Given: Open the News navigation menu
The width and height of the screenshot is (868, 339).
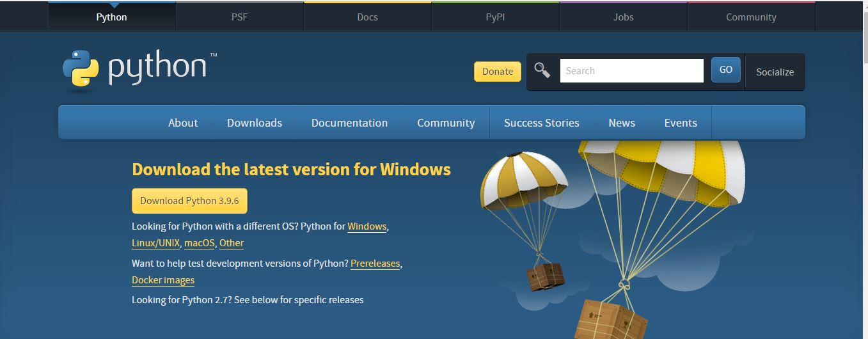Looking at the screenshot, I should [622, 123].
